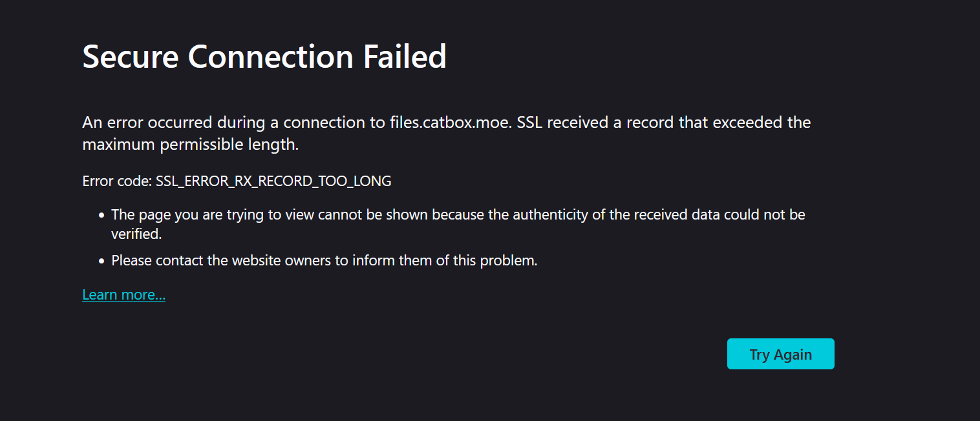
Task: Click the word Secure in the heading
Action: (130, 57)
